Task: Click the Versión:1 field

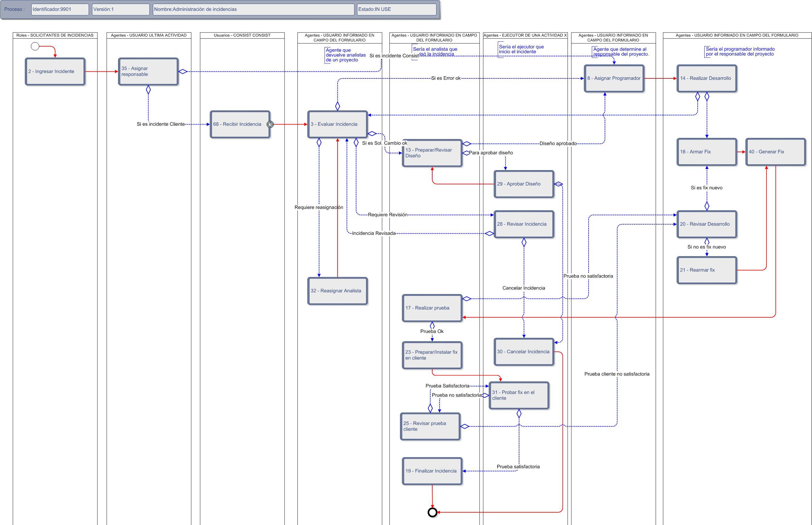Action: coord(121,9)
